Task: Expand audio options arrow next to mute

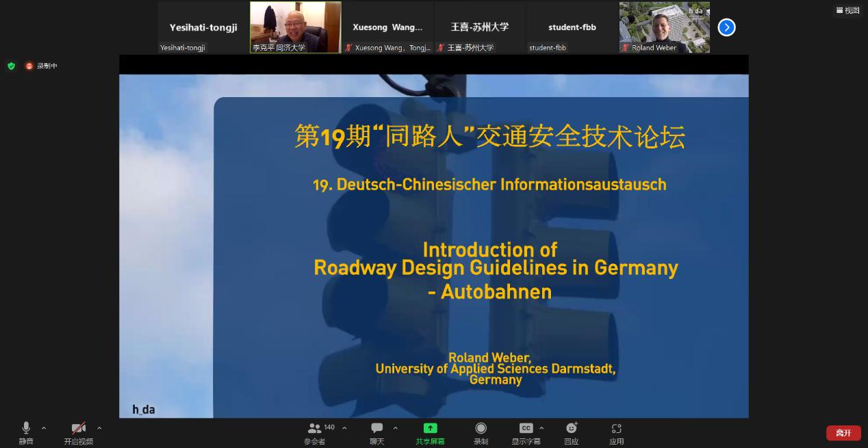Action: (x=44, y=428)
